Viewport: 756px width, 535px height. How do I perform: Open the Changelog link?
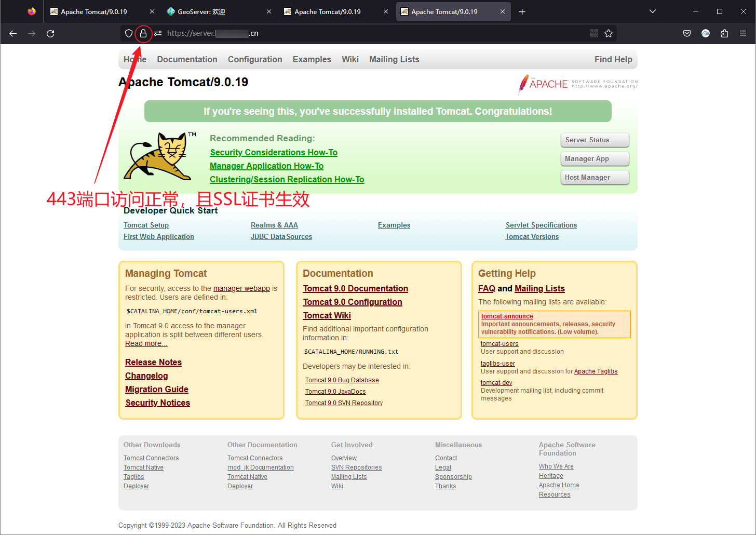[x=146, y=376]
